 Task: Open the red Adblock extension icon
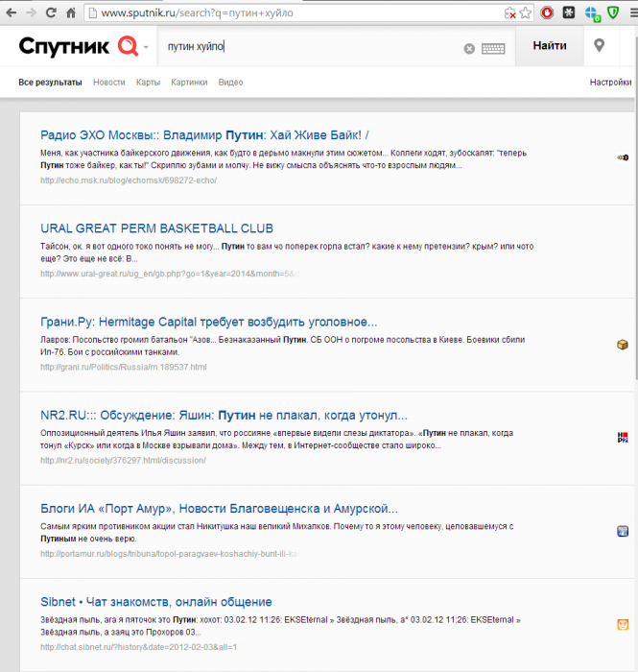point(547,12)
